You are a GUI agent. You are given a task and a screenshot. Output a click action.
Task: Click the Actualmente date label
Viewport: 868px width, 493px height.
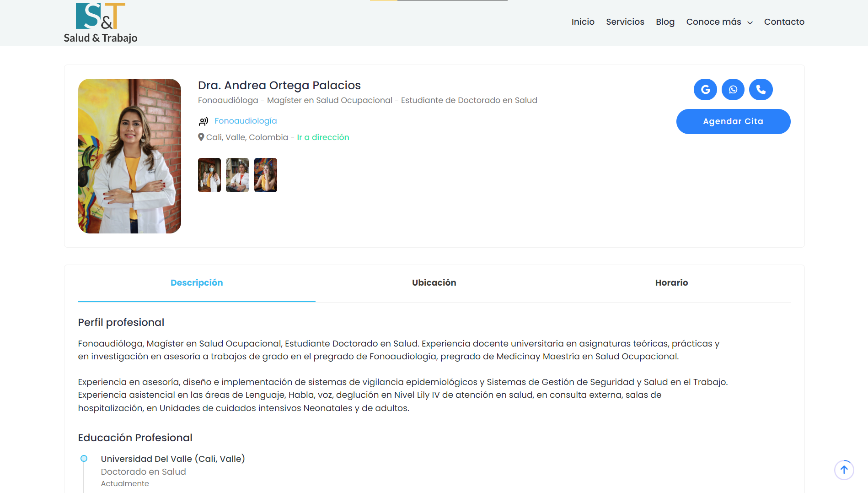pos(125,483)
